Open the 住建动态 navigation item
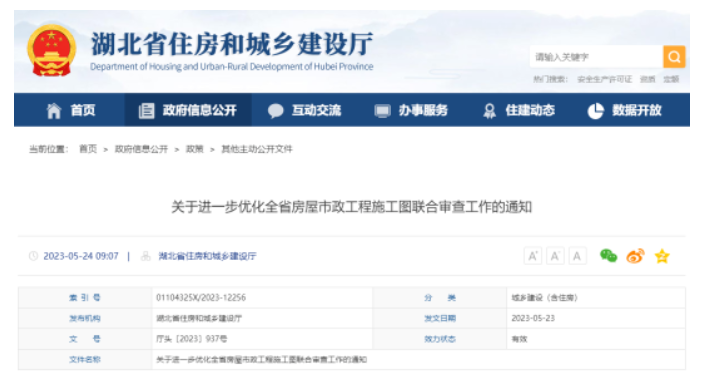The height and width of the screenshot is (388, 705). [x=530, y=110]
